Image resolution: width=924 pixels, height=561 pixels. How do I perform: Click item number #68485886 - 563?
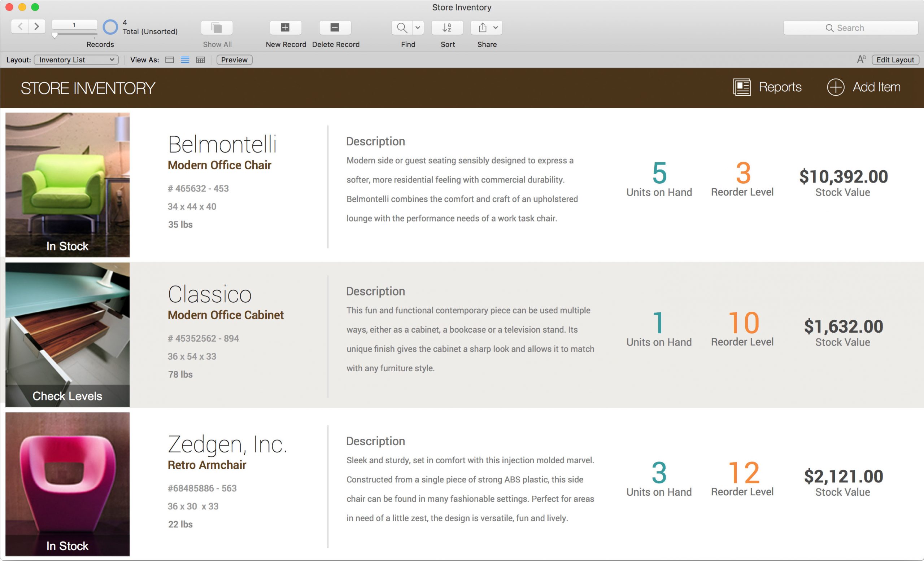[202, 488]
